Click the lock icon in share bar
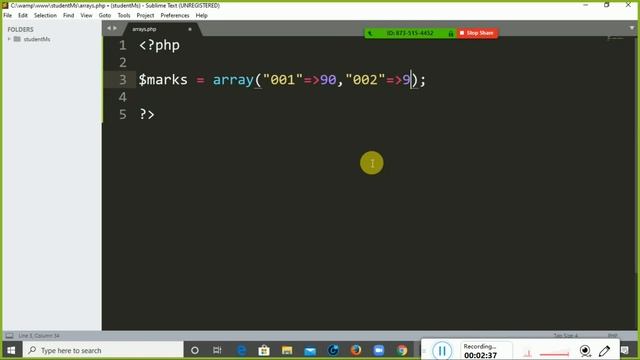Screen dimensions: 640x360 point(451,33)
